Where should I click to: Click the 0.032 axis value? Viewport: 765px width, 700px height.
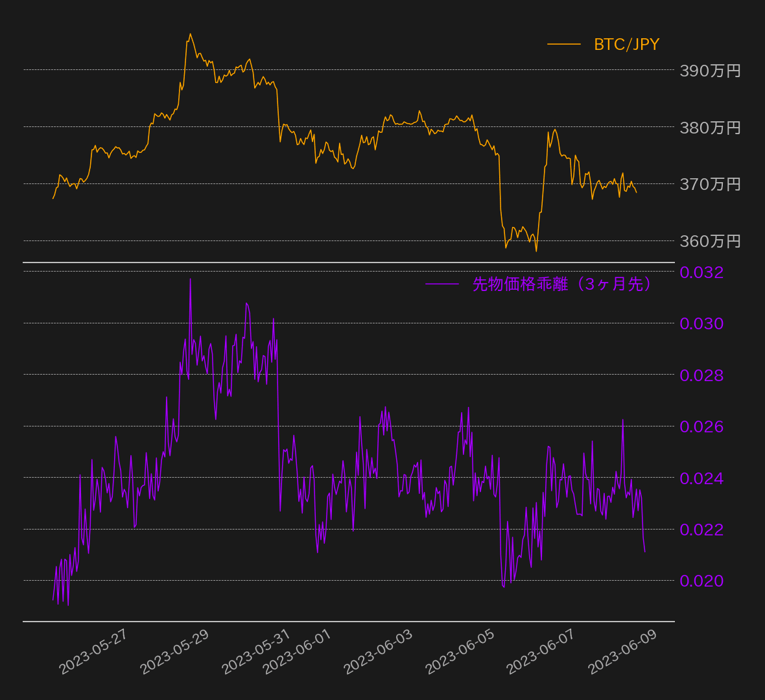point(701,272)
